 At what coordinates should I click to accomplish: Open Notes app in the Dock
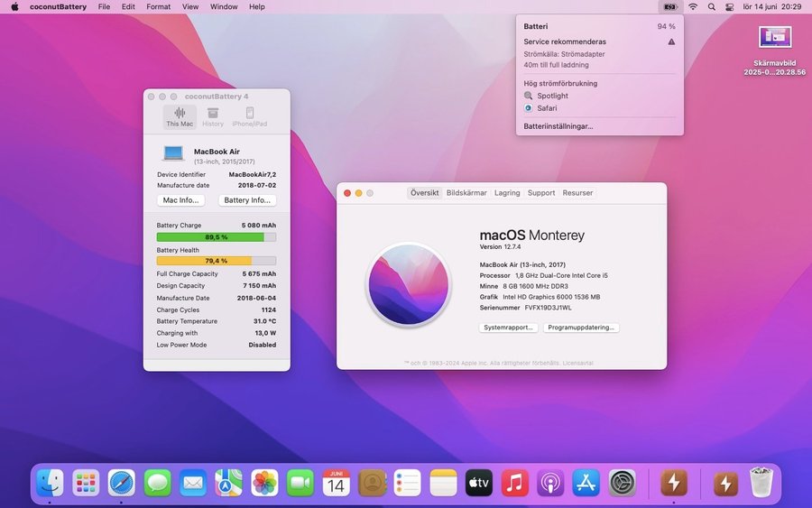[x=443, y=483]
